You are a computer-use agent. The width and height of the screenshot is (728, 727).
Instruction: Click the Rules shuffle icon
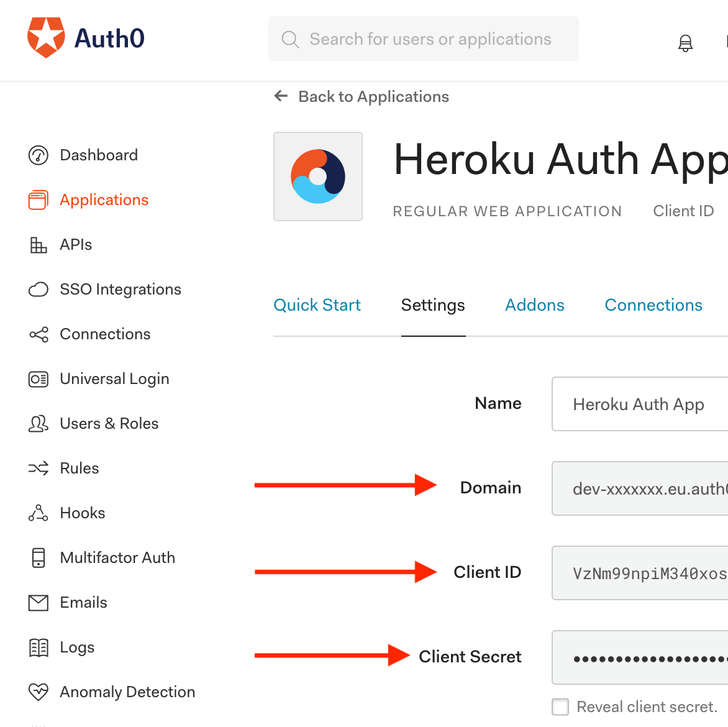38,469
